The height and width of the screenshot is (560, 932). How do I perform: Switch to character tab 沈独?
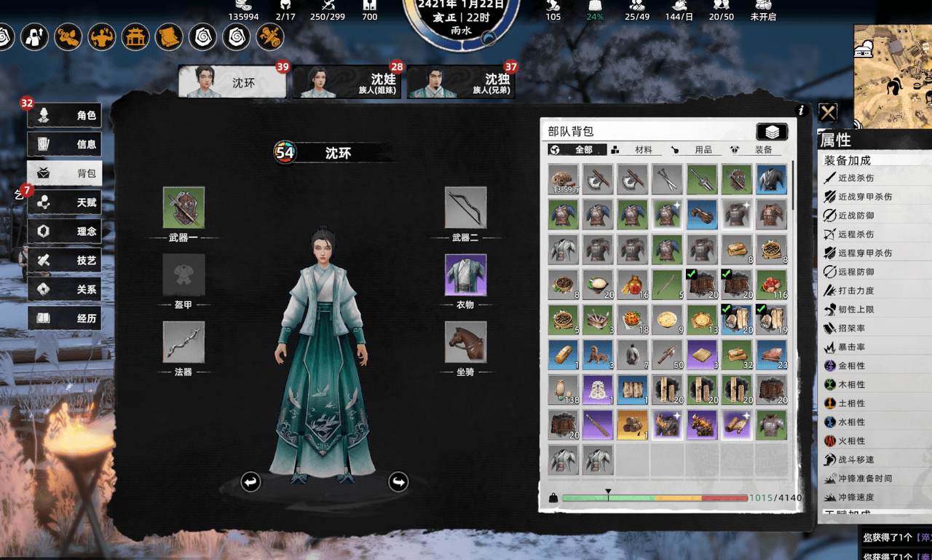[x=461, y=82]
